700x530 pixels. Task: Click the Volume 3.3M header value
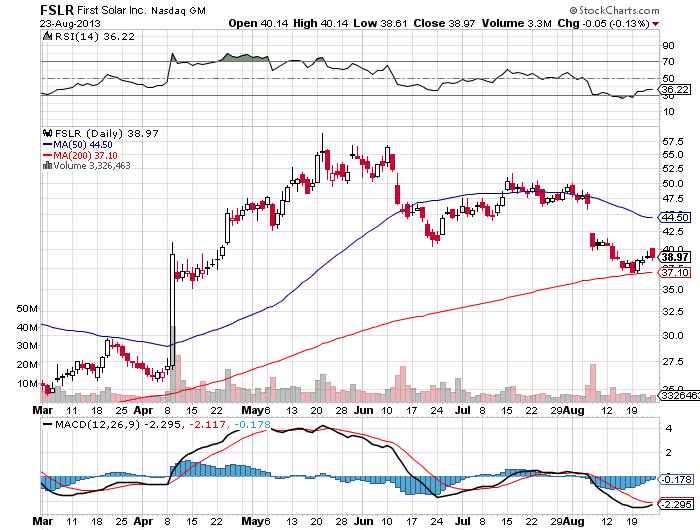click(517, 23)
